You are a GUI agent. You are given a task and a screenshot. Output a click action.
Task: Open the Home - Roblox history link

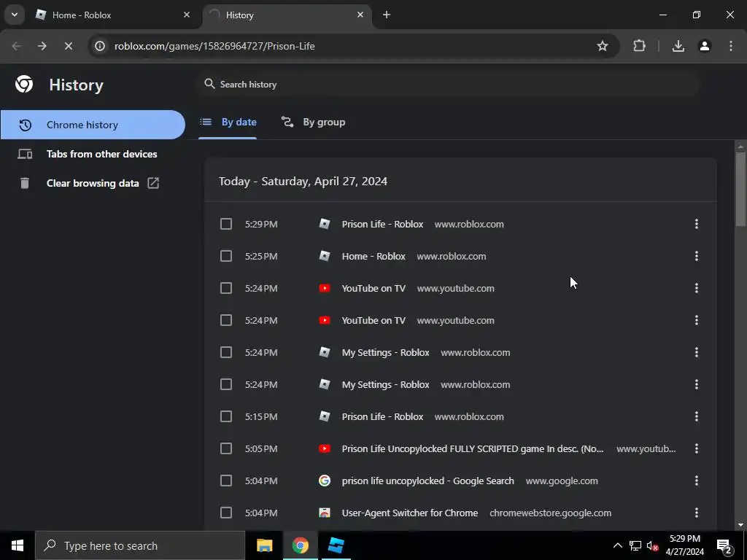pyautogui.click(x=373, y=256)
